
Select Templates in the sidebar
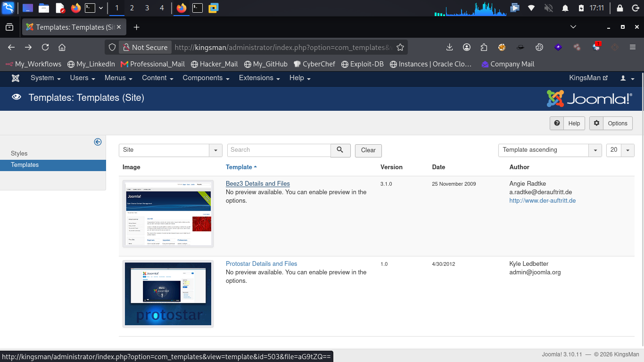[x=53, y=165]
